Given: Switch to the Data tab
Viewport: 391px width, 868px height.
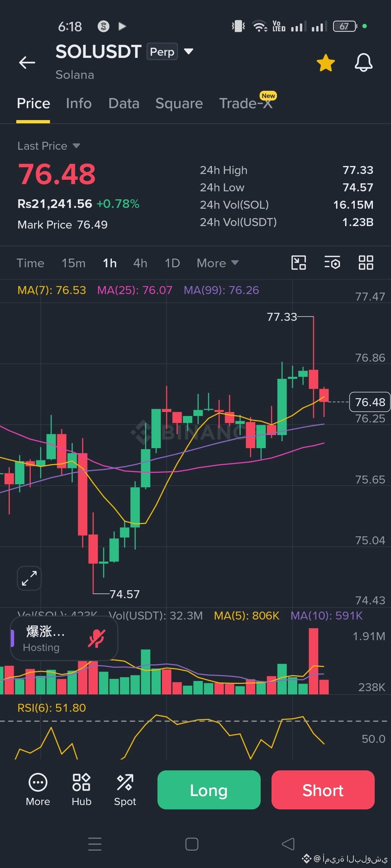Looking at the screenshot, I should point(124,103).
